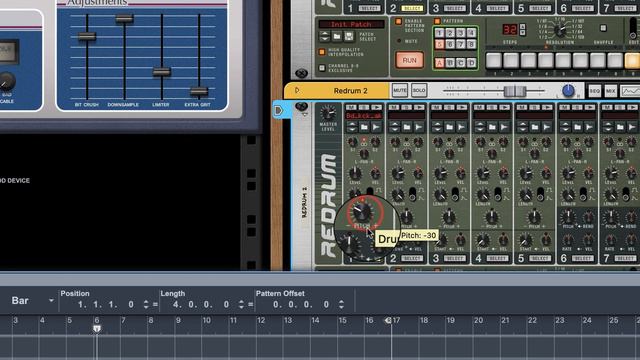Click the Length stepper arrows
Screen dimensions: 640x360
click(241, 304)
